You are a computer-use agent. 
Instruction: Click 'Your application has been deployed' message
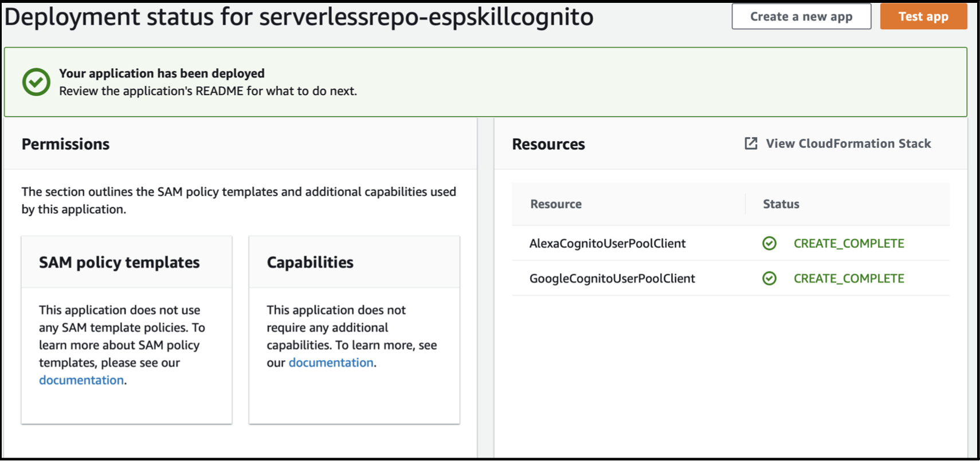[x=162, y=73]
